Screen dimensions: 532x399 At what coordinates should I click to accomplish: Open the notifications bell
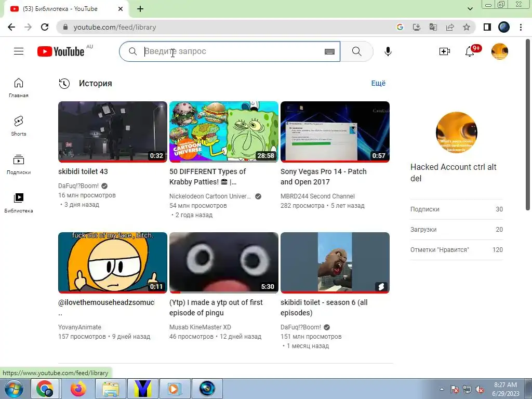pyautogui.click(x=470, y=51)
